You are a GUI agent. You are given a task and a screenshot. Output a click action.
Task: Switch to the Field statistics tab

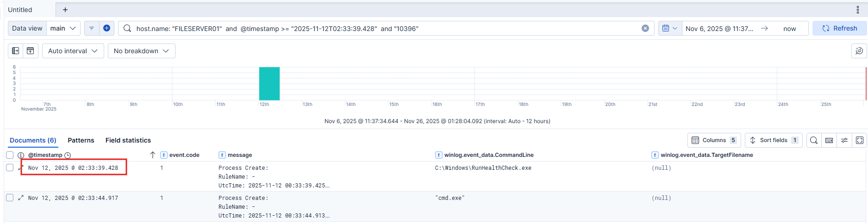[x=128, y=140]
